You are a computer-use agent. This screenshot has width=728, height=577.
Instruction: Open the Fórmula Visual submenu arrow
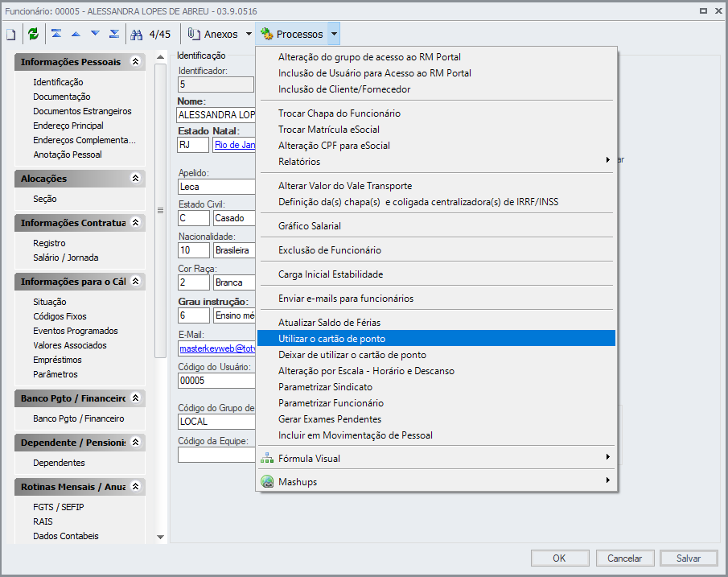click(608, 456)
